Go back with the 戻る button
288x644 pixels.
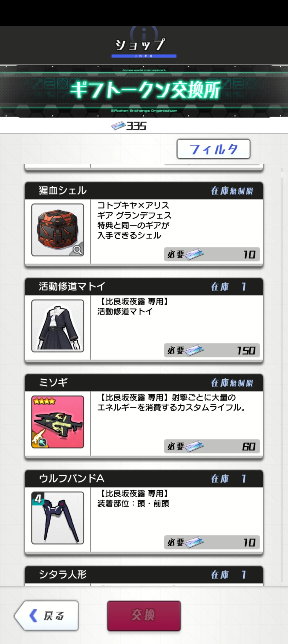[x=47, y=615]
